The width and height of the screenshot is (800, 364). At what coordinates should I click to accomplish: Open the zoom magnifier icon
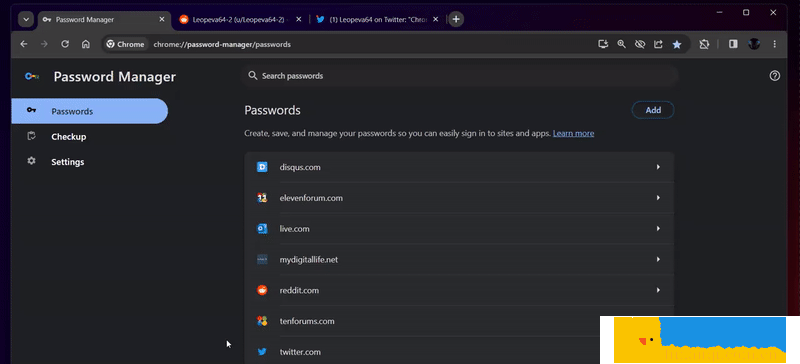tap(621, 44)
